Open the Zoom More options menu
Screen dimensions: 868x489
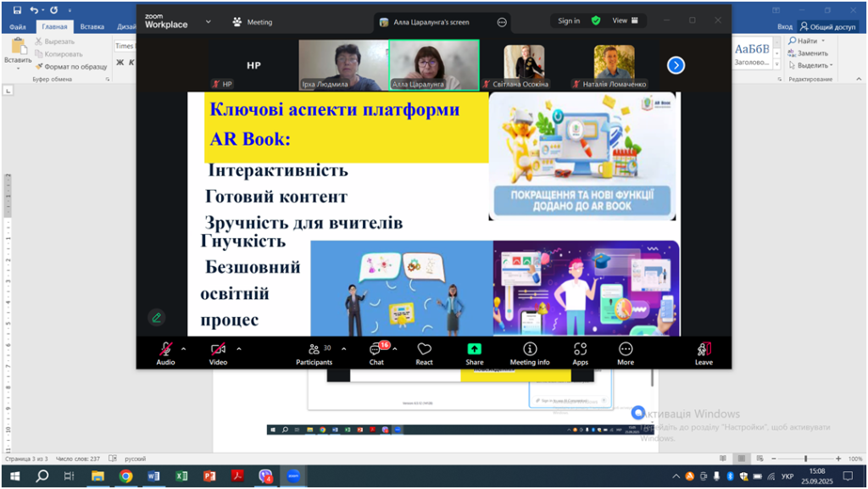(626, 353)
